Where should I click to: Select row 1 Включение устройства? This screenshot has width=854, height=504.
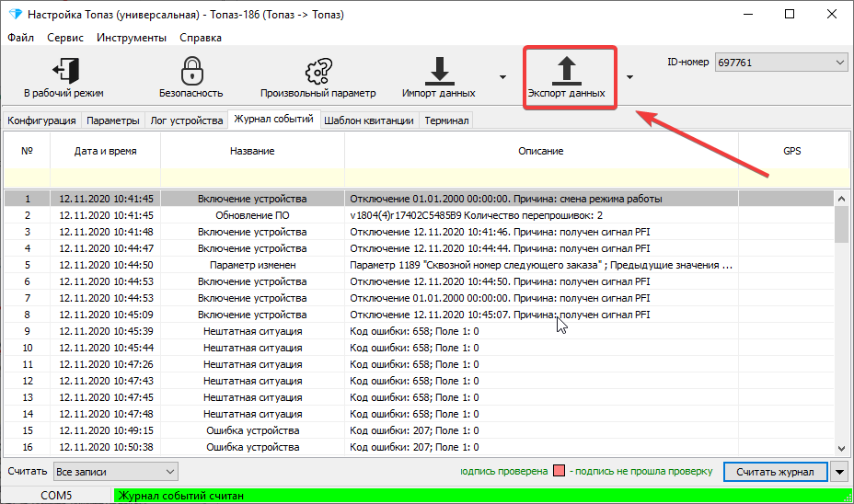coord(419,199)
